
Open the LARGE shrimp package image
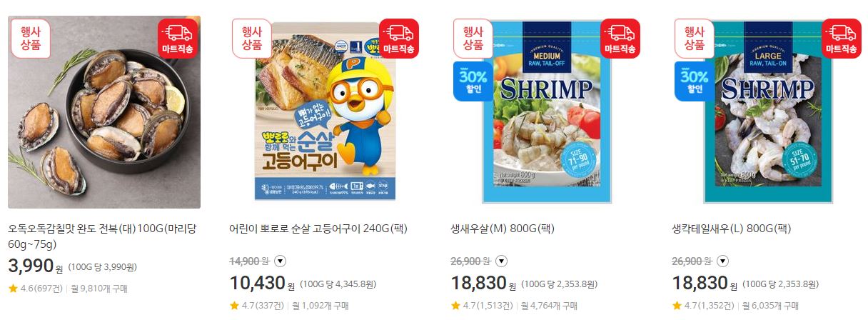pos(768,112)
